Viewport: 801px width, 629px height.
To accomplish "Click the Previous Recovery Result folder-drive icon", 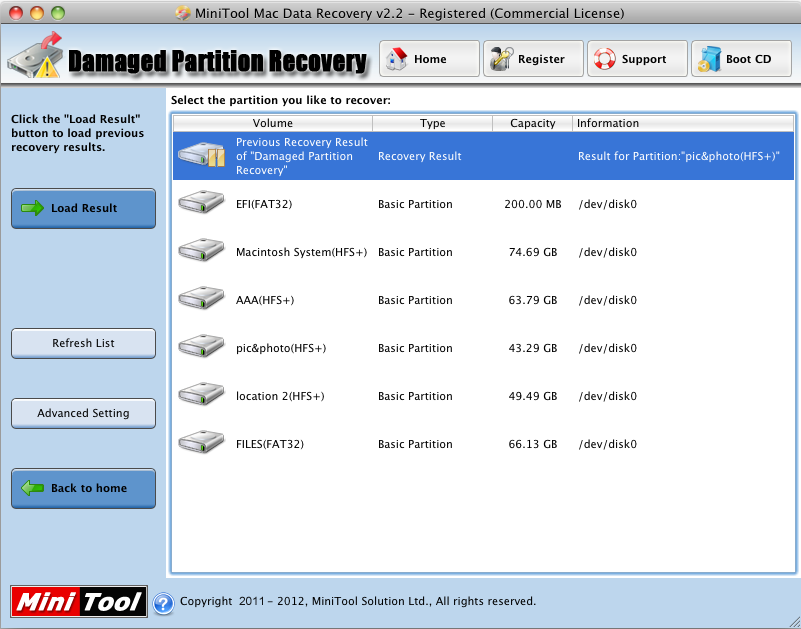I will click(x=201, y=156).
